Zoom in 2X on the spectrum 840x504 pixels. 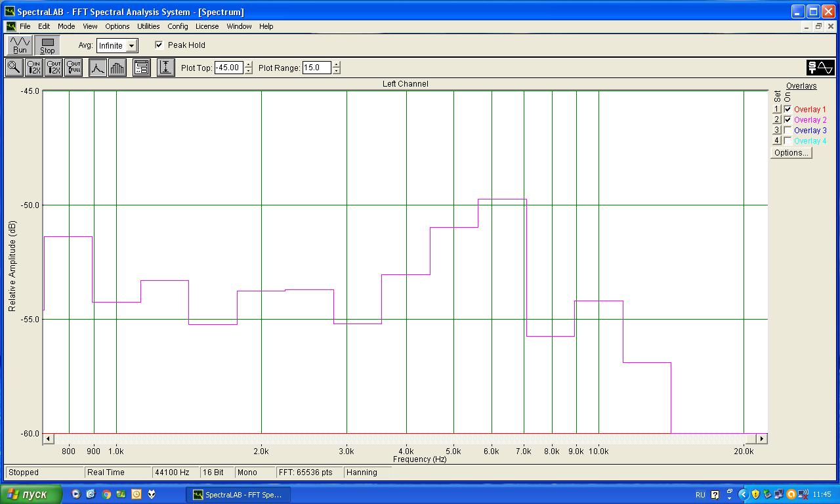click(34, 68)
